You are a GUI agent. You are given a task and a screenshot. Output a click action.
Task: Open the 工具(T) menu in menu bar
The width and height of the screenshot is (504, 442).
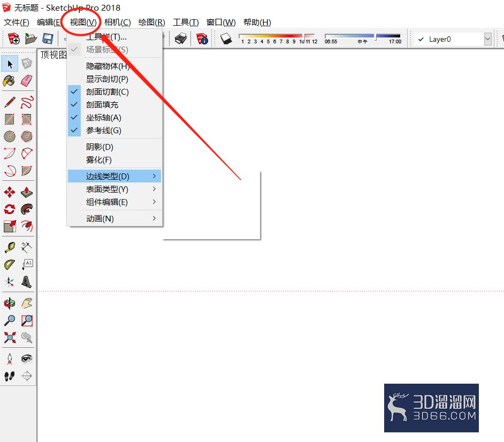(x=186, y=22)
